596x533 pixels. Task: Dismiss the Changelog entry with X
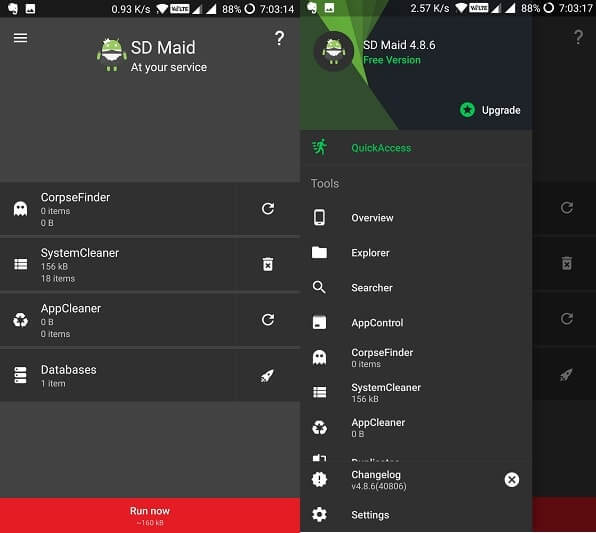(512, 479)
